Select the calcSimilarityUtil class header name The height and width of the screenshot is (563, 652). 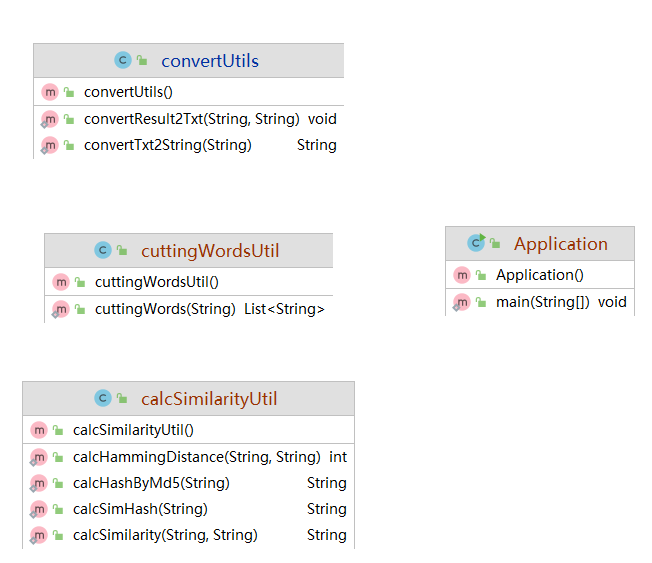coord(209,399)
